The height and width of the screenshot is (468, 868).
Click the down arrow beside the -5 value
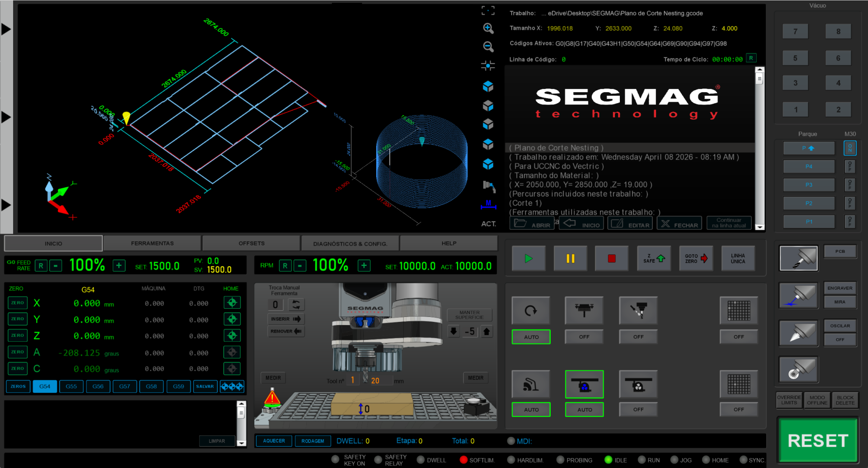[x=453, y=331]
